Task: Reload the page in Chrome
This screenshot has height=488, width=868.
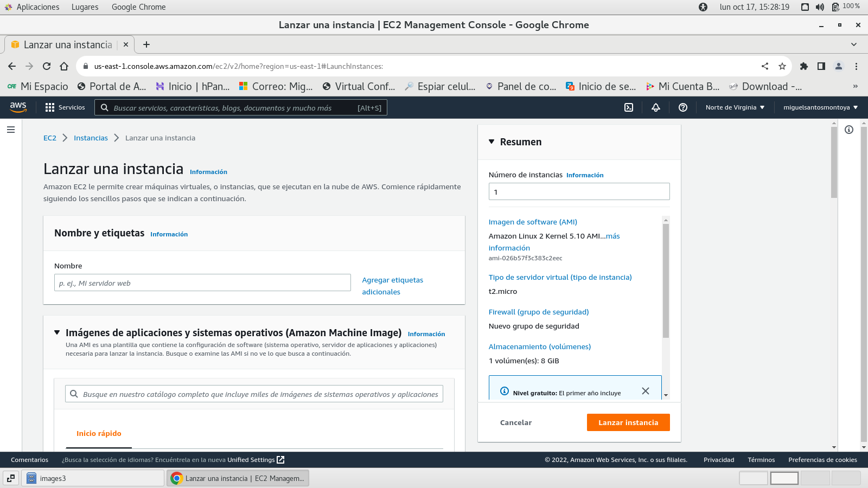Action: [47, 66]
